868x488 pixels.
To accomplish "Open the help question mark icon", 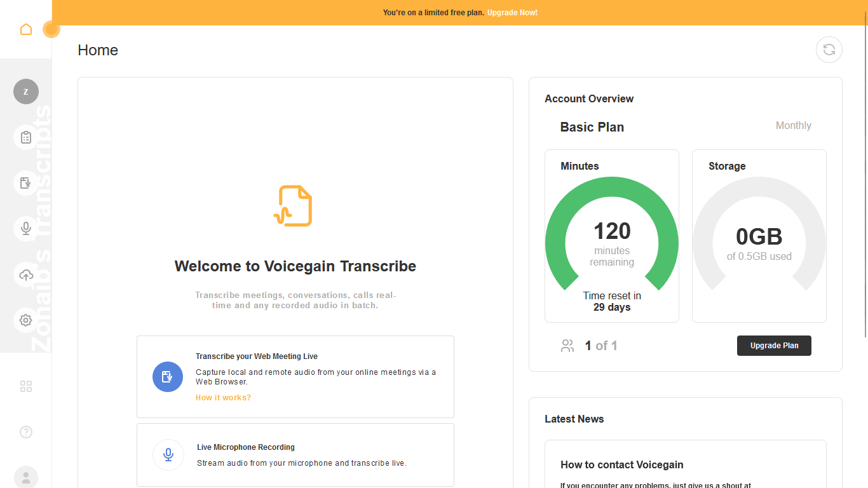I will tap(26, 432).
